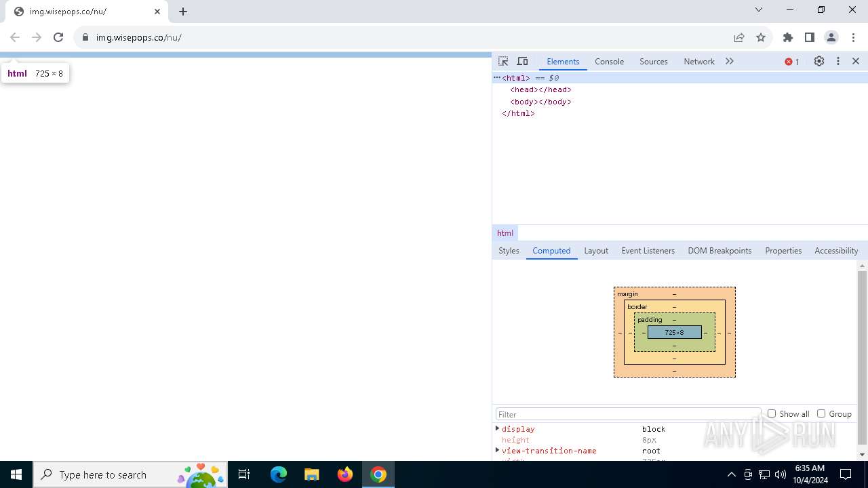Open the DevTools settings gear
This screenshot has height=488, width=868.
click(819, 61)
